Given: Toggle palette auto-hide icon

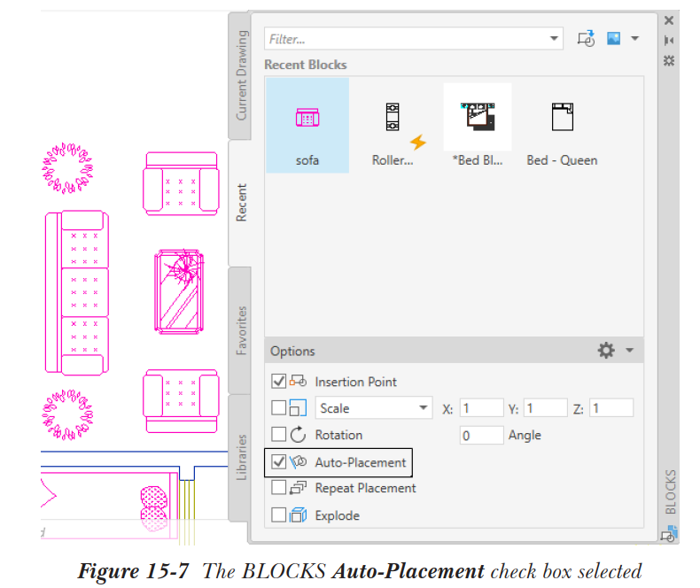Looking at the screenshot, I should [669, 41].
